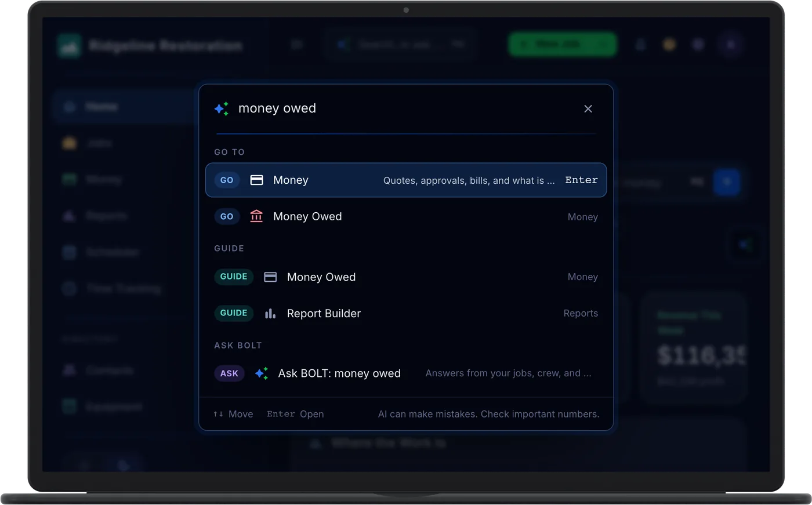The width and height of the screenshot is (812, 505).
Task: Click the "Enter" hint on the Money row
Action: click(x=581, y=180)
